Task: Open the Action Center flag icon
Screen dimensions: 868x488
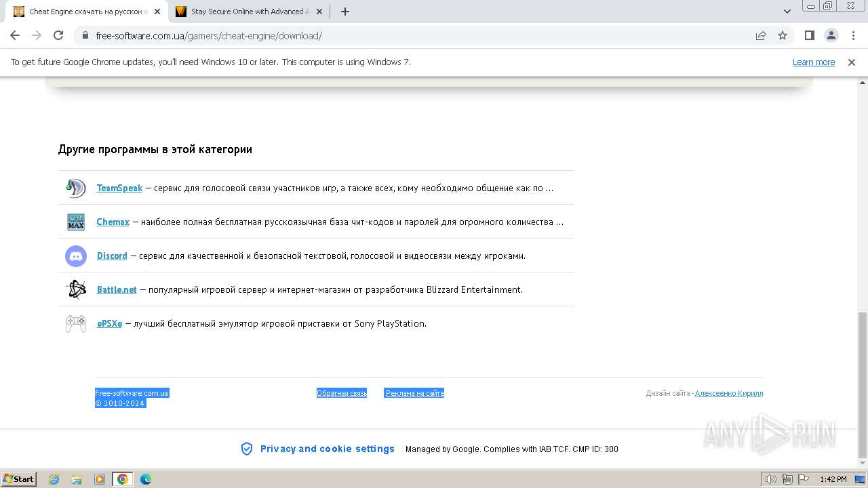Action: click(x=804, y=479)
